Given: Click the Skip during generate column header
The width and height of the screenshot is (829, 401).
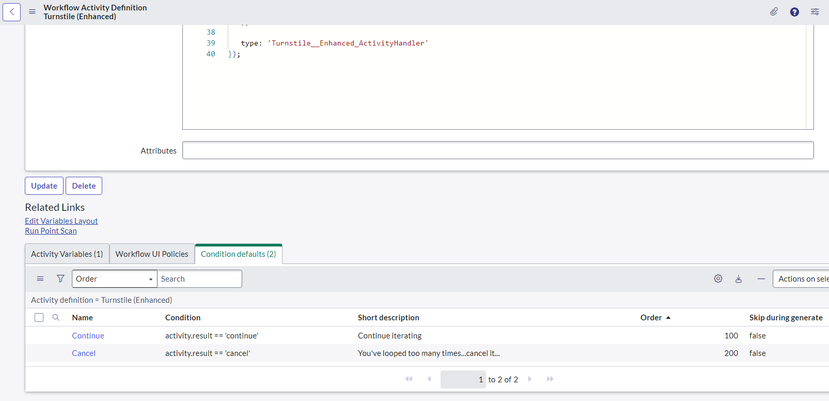Looking at the screenshot, I should tap(786, 317).
